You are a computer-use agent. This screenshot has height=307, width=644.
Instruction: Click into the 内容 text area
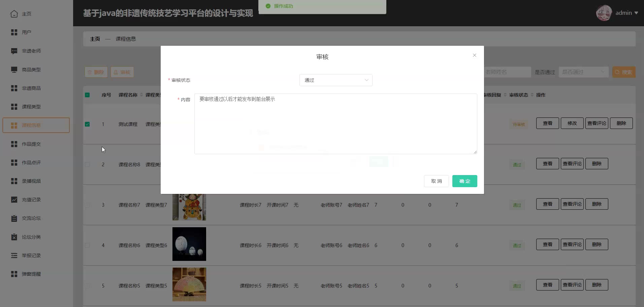(336, 124)
